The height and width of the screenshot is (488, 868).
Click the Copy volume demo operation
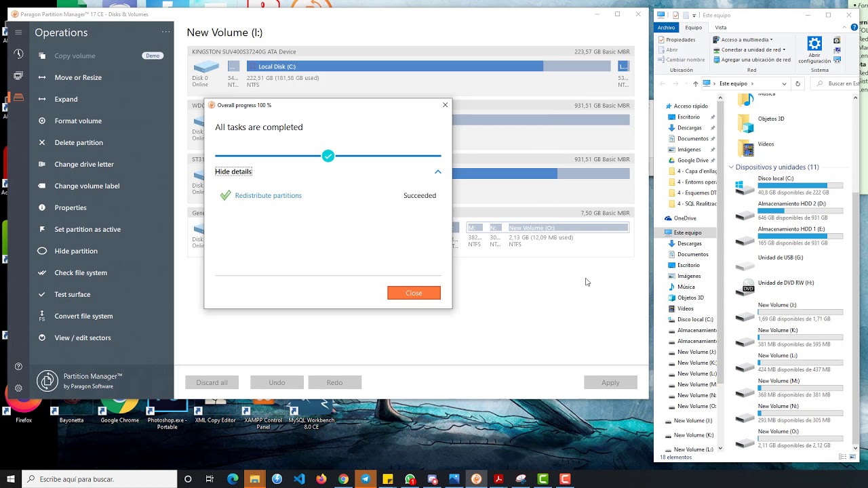(102, 56)
